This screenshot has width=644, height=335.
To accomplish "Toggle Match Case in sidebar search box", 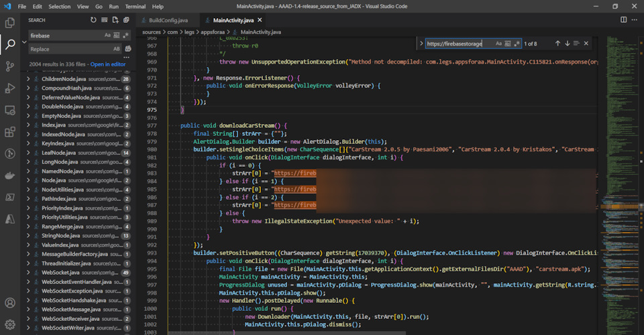I will tap(108, 35).
